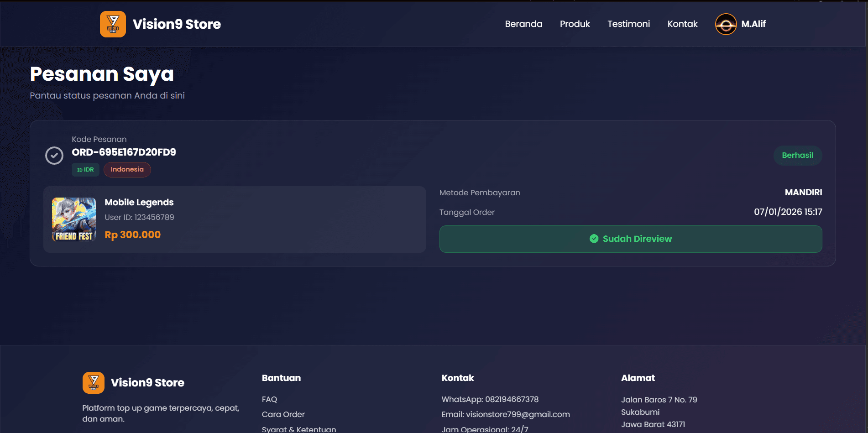The width and height of the screenshot is (868, 433).
Task: Click the order date 07/01/2026 15:17
Action: click(x=788, y=212)
